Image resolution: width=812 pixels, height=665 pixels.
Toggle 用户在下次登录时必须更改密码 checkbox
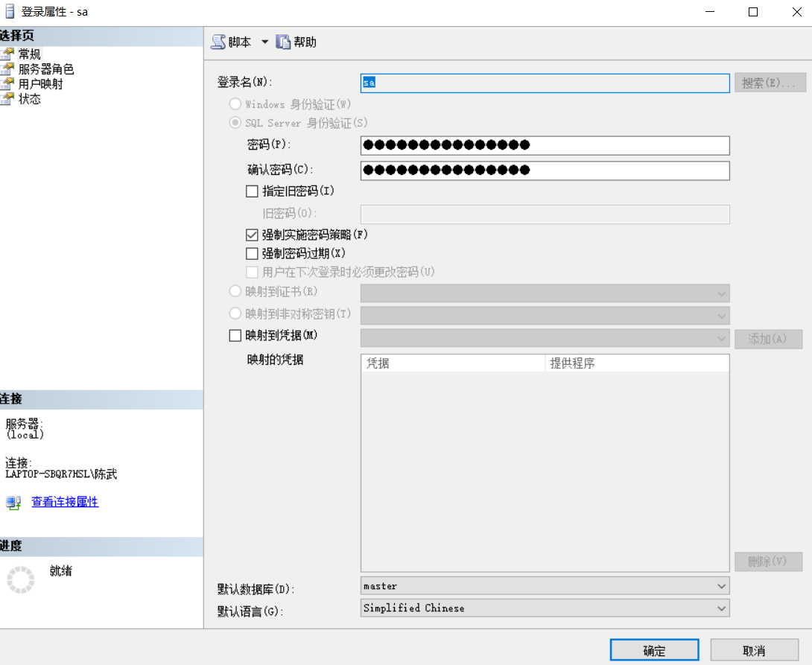coord(252,273)
